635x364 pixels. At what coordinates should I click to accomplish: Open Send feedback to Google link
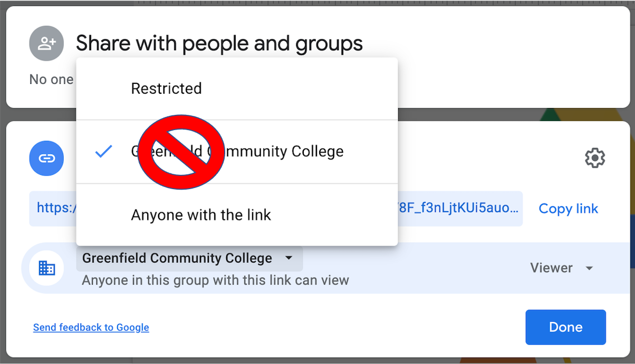click(x=91, y=327)
